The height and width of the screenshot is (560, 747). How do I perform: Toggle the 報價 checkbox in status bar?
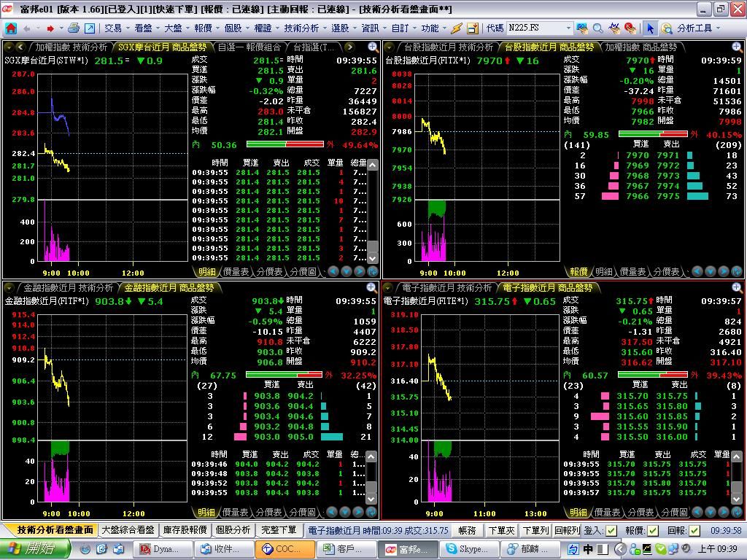coord(653,530)
